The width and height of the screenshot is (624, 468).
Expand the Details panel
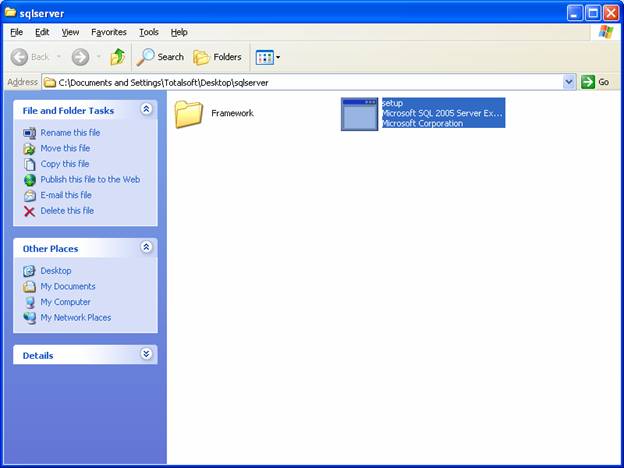(x=146, y=354)
